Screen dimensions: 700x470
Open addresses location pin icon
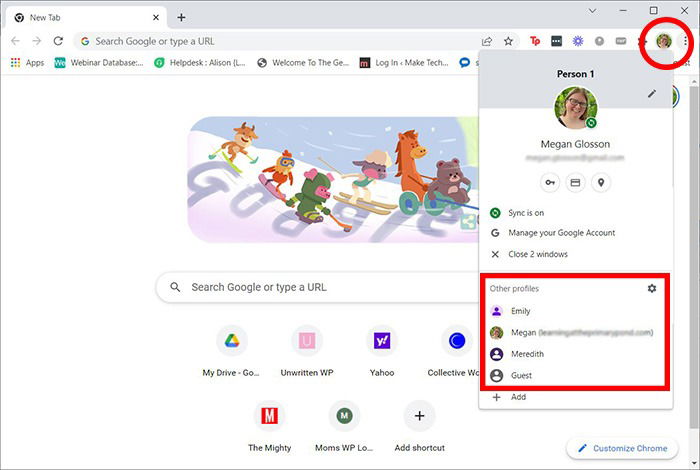(x=601, y=183)
